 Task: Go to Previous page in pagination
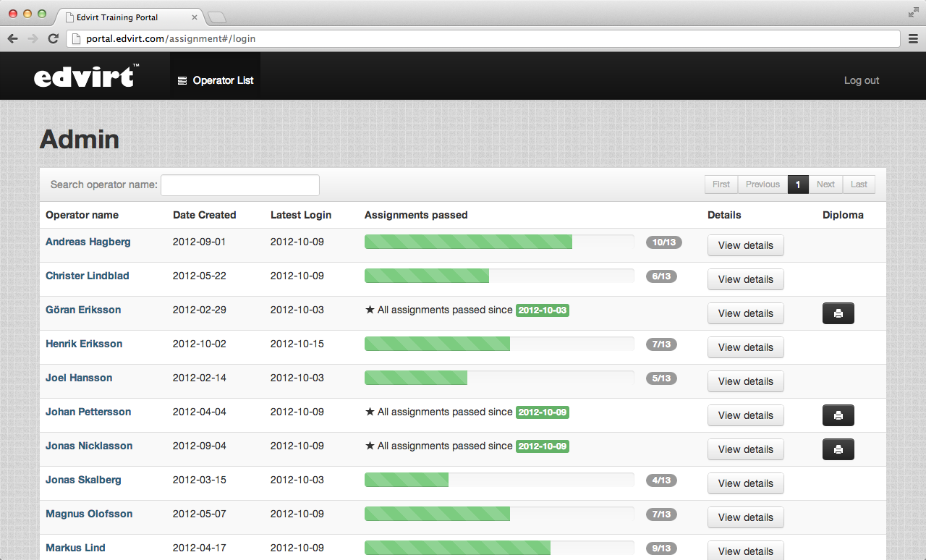coord(763,184)
